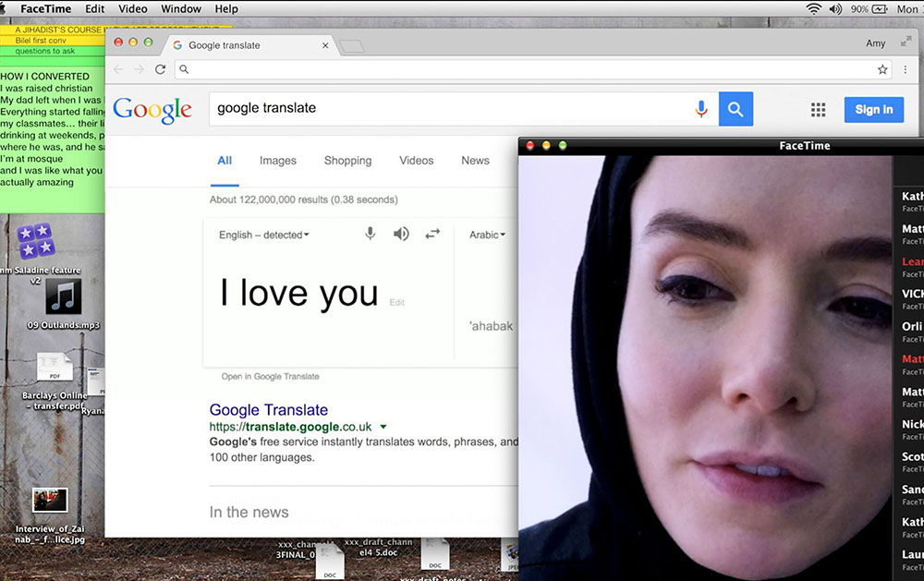Open the 09 Outlands.mp3 music file
924x581 pixels.
click(x=64, y=297)
